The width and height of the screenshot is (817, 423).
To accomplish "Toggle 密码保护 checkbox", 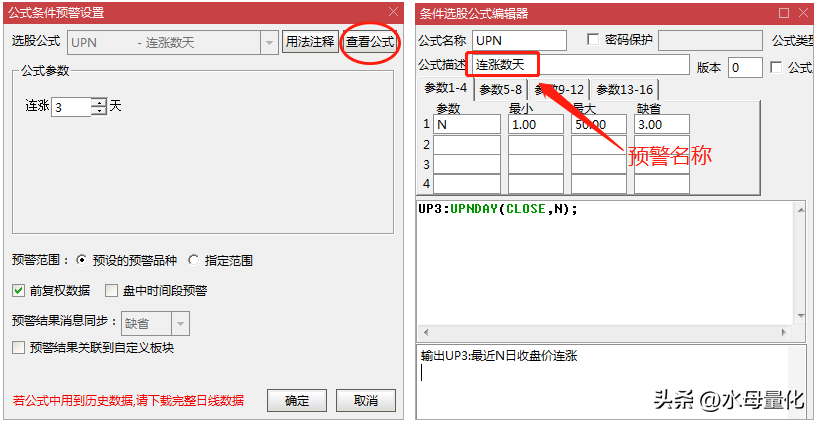I will 592,40.
